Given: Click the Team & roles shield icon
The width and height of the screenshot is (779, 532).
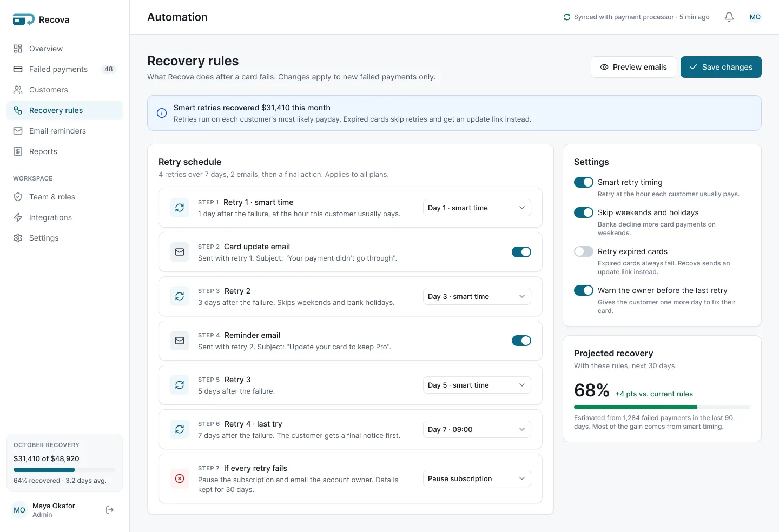Looking at the screenshot, I should (18, 197).
